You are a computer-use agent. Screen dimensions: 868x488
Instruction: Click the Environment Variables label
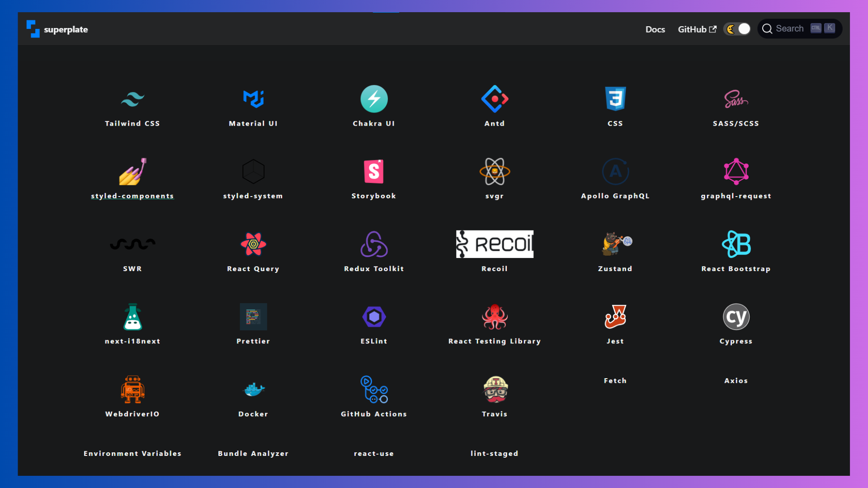[x=132, y=454]
